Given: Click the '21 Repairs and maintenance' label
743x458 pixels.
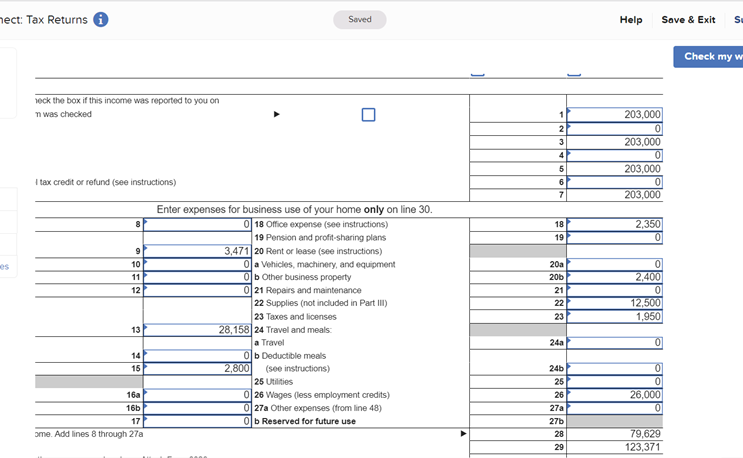Looking at the screenshot, I should point(308,290).
